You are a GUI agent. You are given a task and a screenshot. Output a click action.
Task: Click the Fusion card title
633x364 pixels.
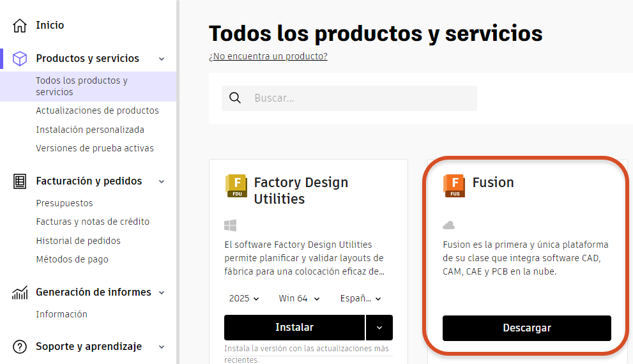pyautogui.click(x=493, y=183)
